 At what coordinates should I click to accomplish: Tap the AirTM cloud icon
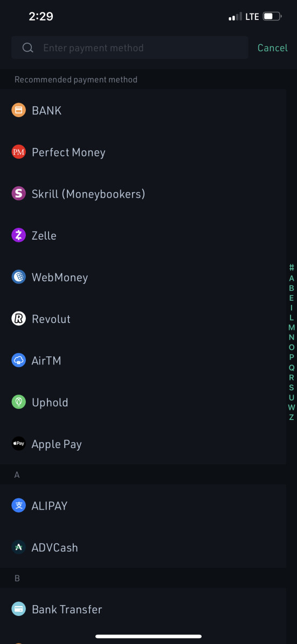(x=18, y=361)
